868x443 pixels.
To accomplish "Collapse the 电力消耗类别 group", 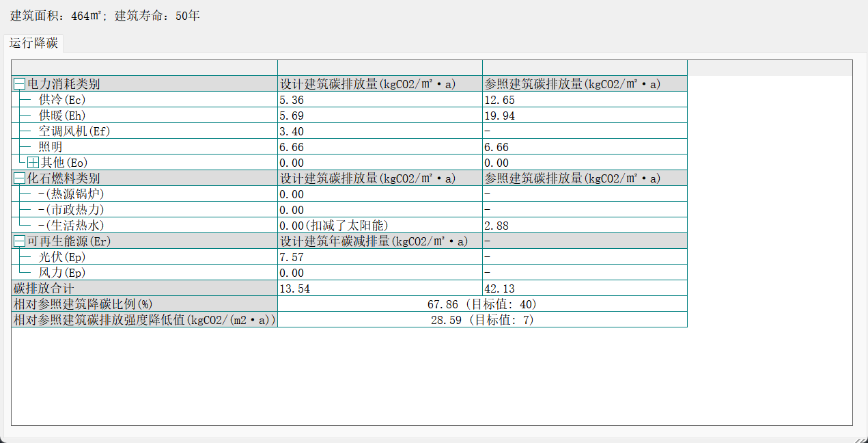I will point(19,84).
